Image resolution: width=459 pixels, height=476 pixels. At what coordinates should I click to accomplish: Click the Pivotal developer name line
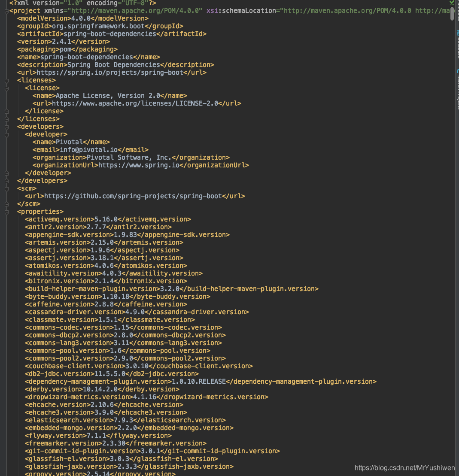pos(71,142)
